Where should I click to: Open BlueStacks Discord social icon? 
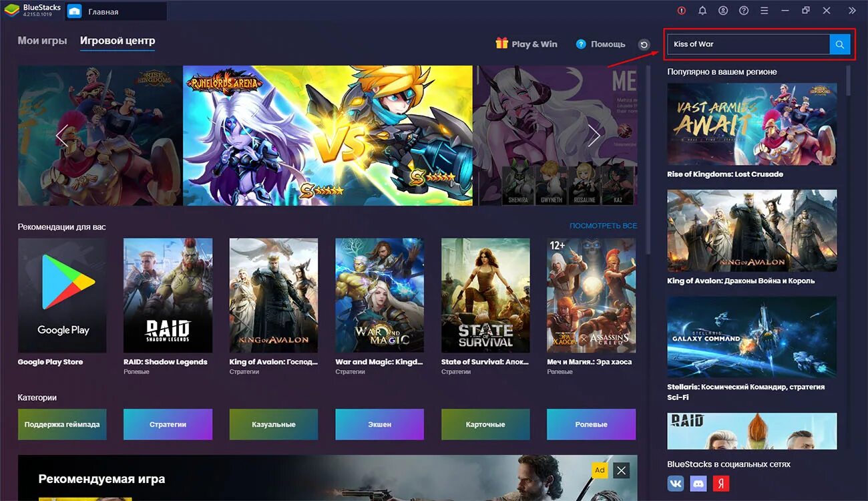click(x=698, y=483)
